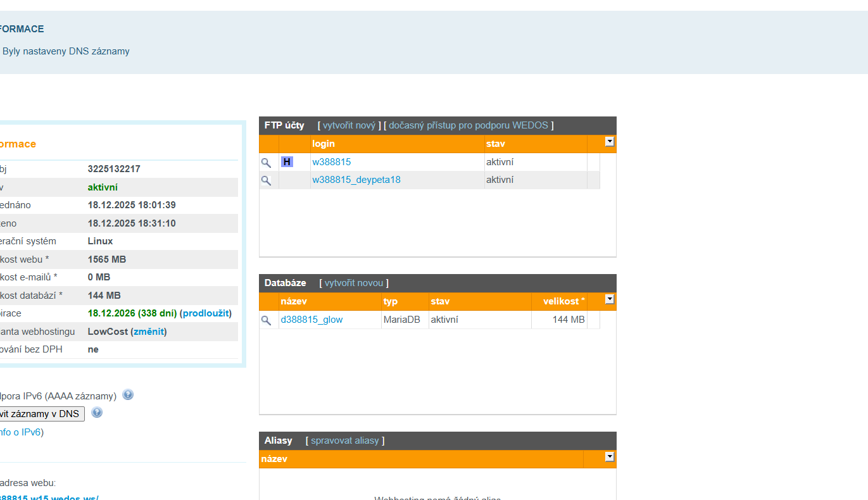Click help icon next to IPv6 support

[128, 395]
